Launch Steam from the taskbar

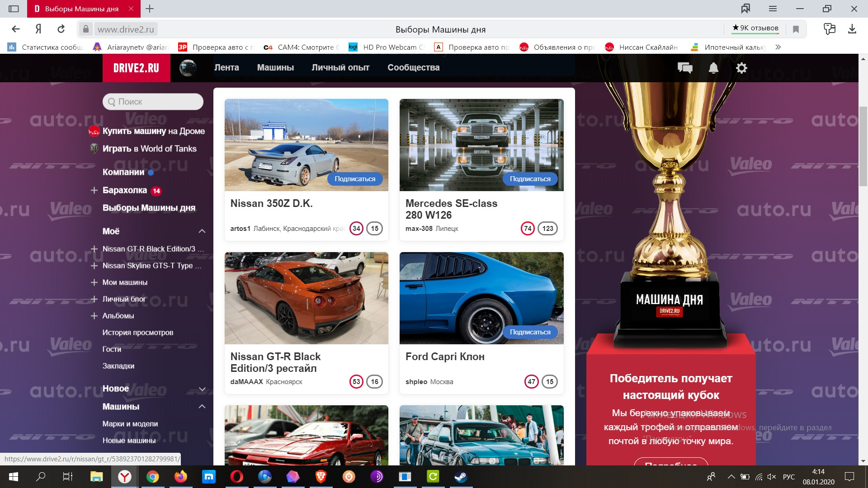(461, 477)
